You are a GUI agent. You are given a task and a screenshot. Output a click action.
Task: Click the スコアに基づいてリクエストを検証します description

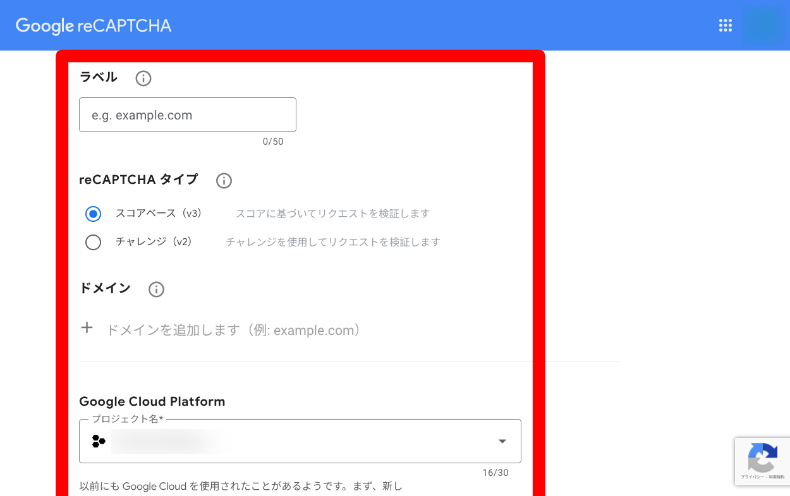pos(333,214)
